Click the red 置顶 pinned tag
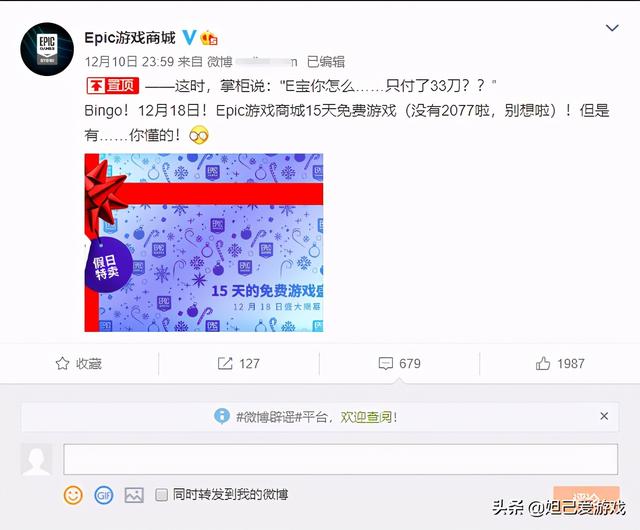The width and height of the screenshot is (640, 530). click(x=113, y=86)
